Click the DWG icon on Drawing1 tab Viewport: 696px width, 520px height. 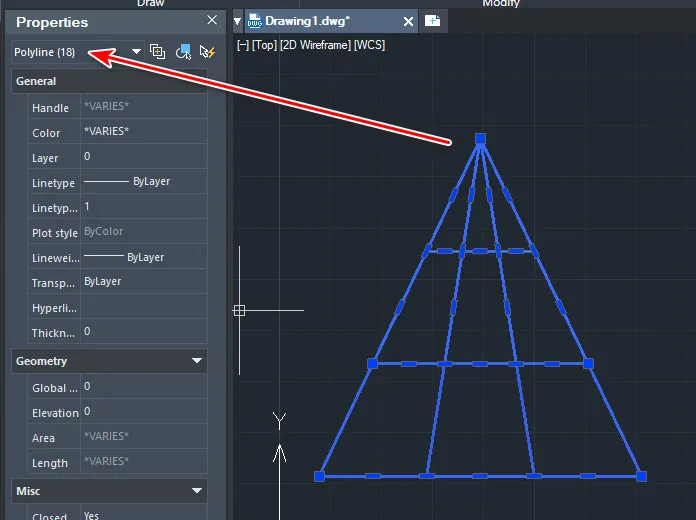255,21
